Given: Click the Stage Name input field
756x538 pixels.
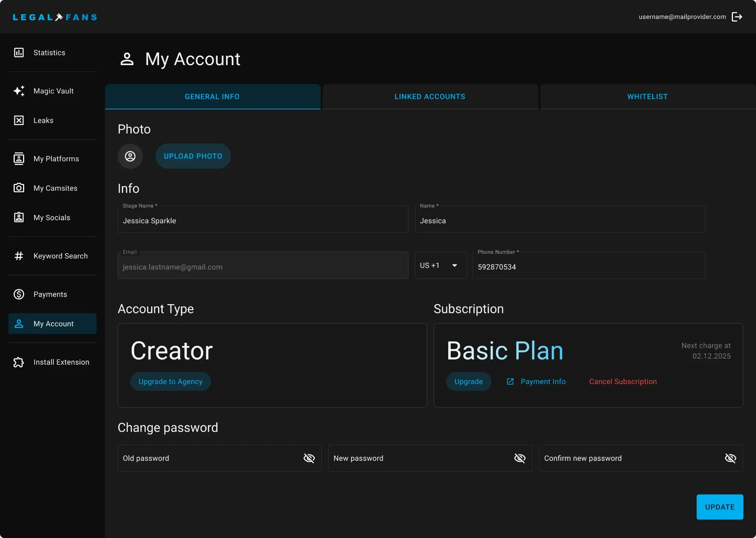Looking at the screenshot, I should click(x=263, y=219).
